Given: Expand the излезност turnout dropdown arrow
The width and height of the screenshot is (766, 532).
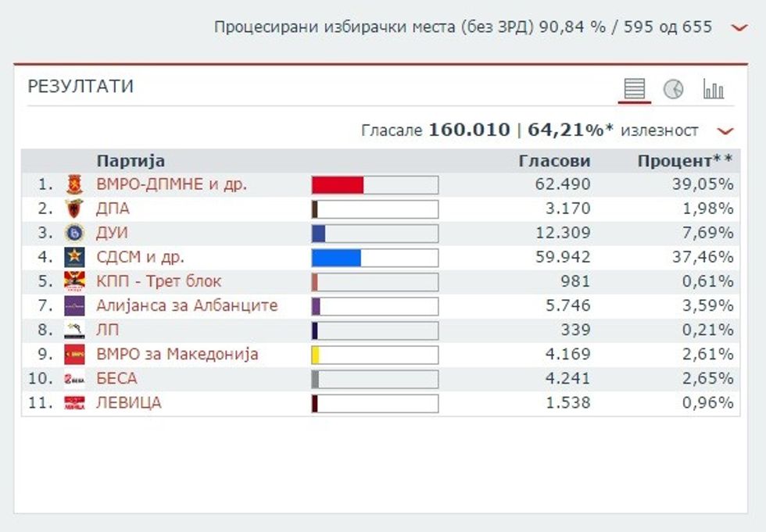Looking at the screenshot, I should click(724, 130).
